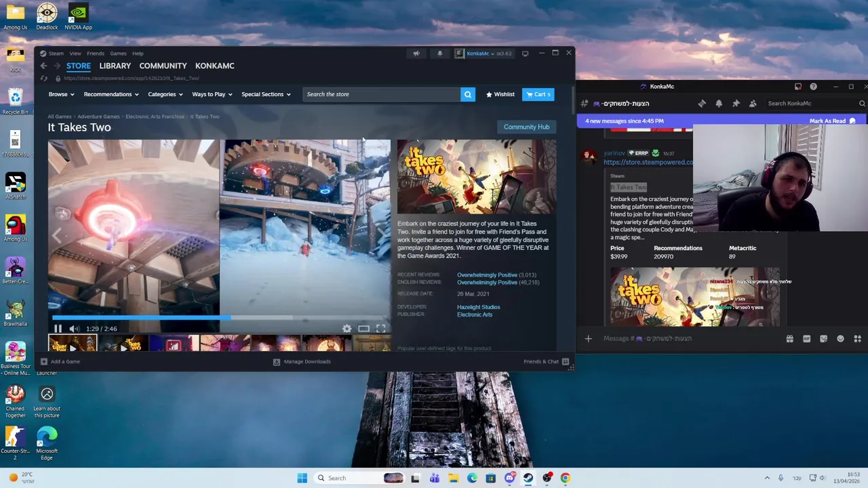
Task: Enter fullscreen on the trailer video
Action: click(380, 329)
